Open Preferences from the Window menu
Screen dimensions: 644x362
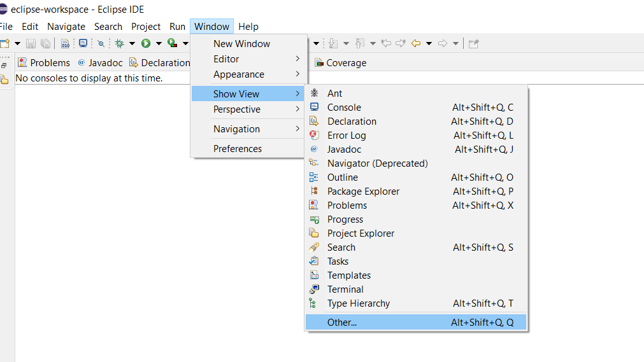tap(248, 149)
